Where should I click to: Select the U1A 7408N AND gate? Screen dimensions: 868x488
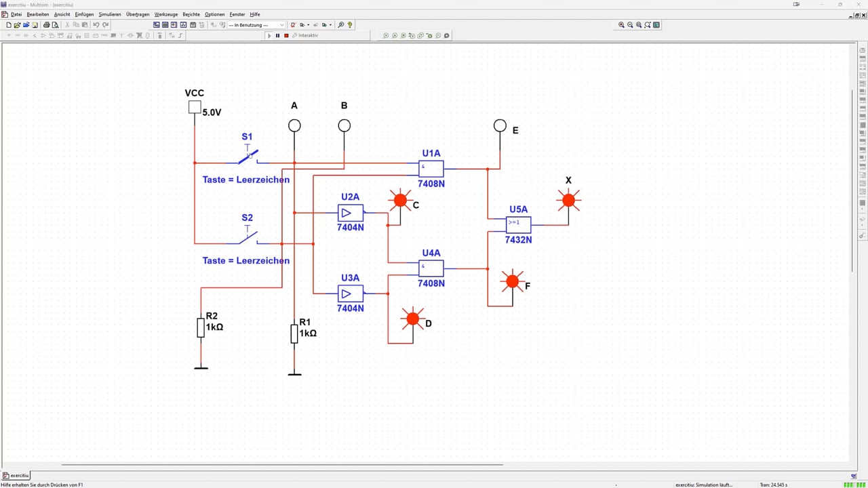(431, 169)
